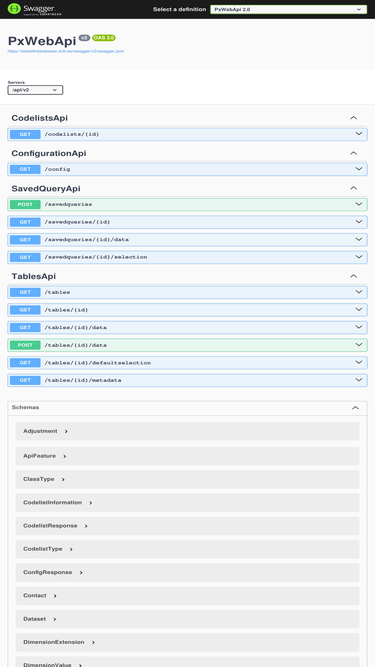Click the ConfigurationApi tag heading
The height and width of the screenshot is (667, 375).
click(49, 153)
